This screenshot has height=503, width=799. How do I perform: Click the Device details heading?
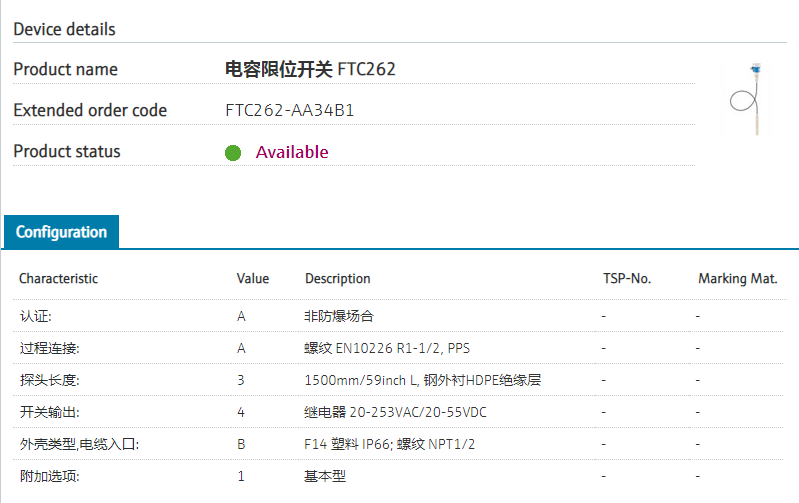point(64,29)
